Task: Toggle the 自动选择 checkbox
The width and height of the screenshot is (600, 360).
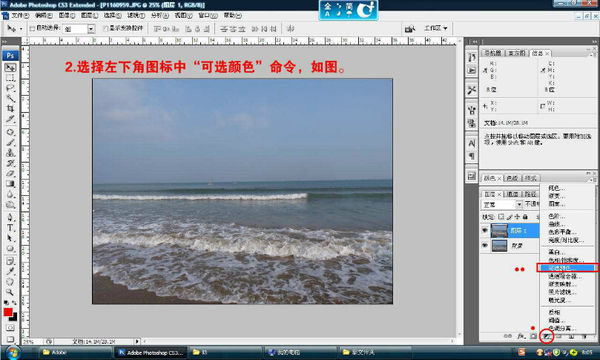Action: tap(32, 28)
